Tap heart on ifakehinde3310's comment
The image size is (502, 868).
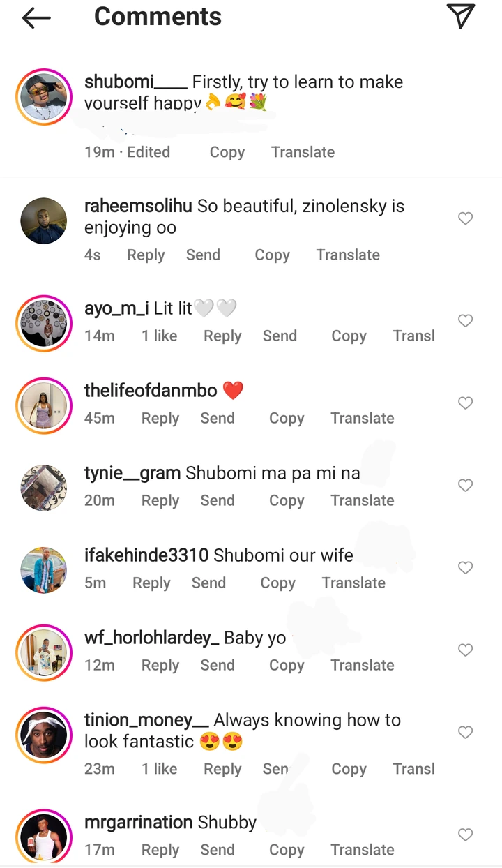[466, 567]
